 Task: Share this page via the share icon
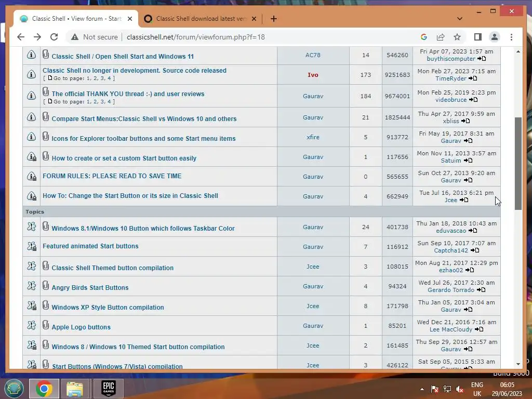click(441, 37)
